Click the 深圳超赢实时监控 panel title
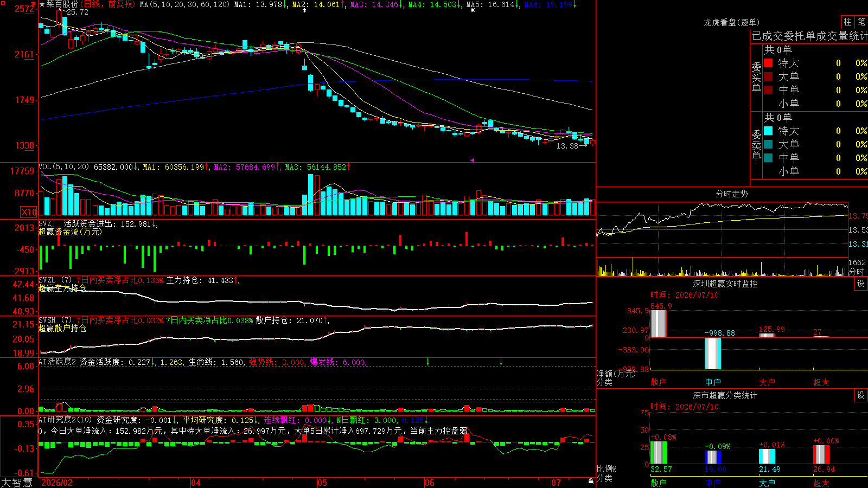Viewport: 868px width, 488px height. coord(725,284)
